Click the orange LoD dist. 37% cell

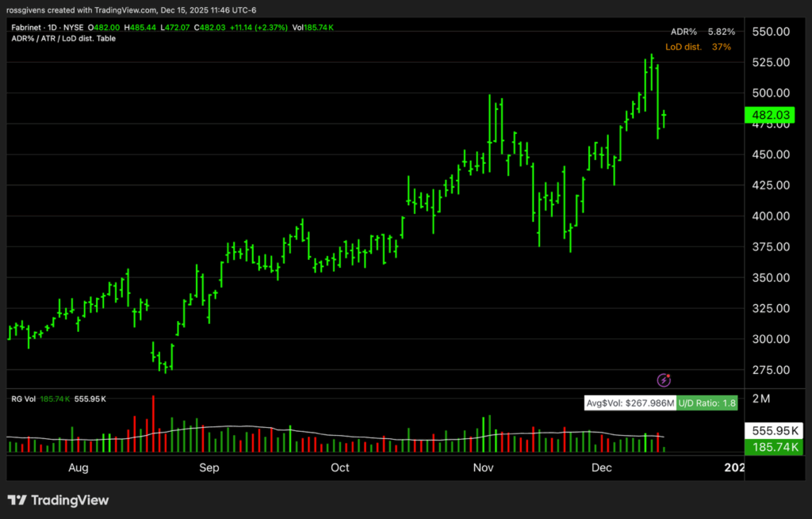[698, 48]
